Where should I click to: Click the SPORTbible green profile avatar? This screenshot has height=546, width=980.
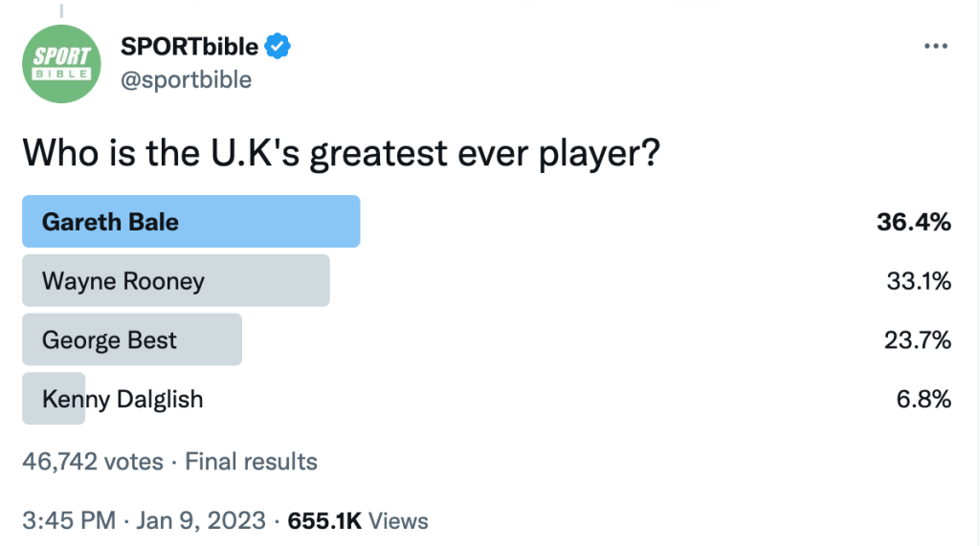point(60,63)
